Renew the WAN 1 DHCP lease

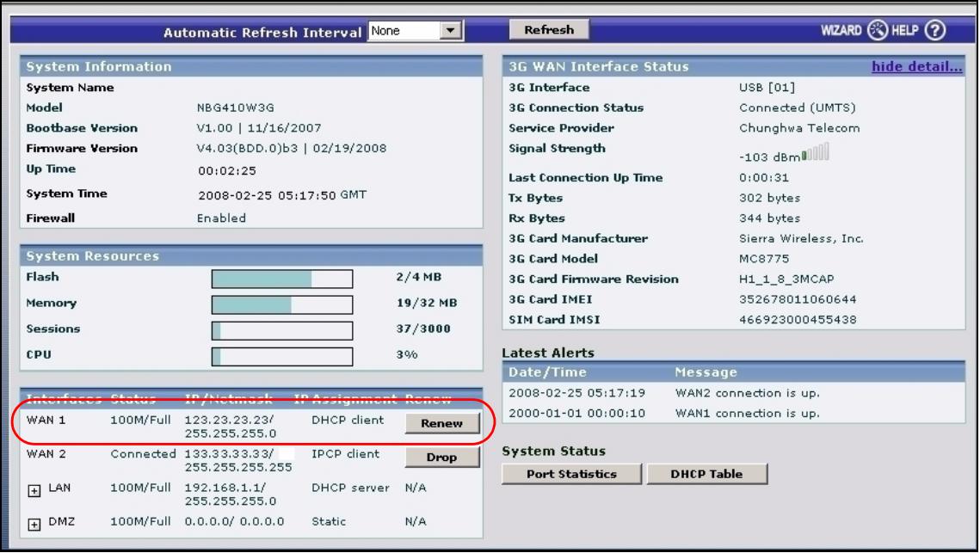pyautogui.click(x=442, y=423)
